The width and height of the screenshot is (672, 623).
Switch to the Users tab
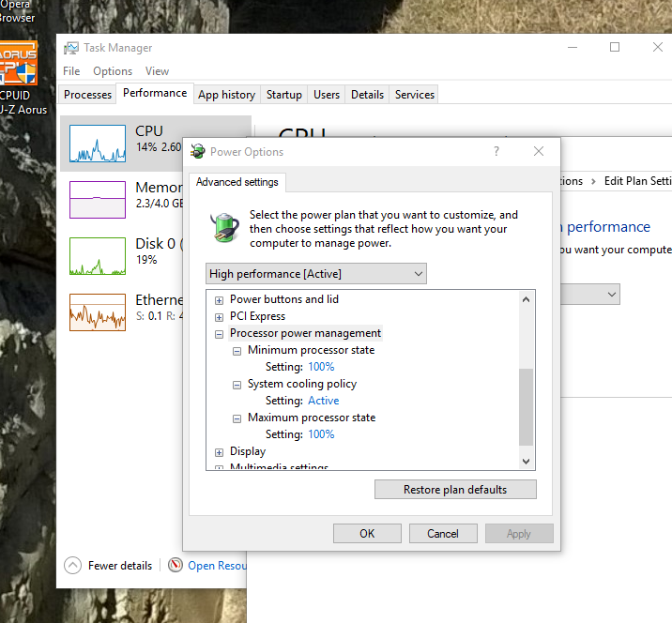pos(327,94)
